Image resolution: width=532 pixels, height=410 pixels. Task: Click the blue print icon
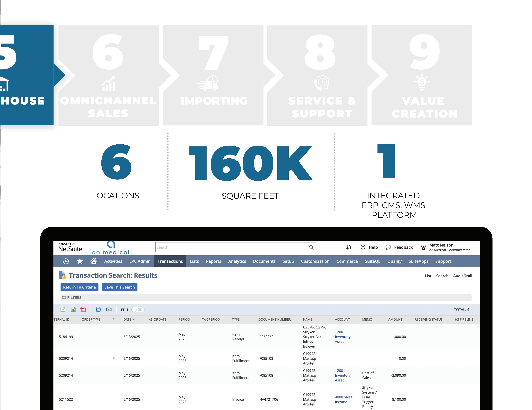[98, 309]
